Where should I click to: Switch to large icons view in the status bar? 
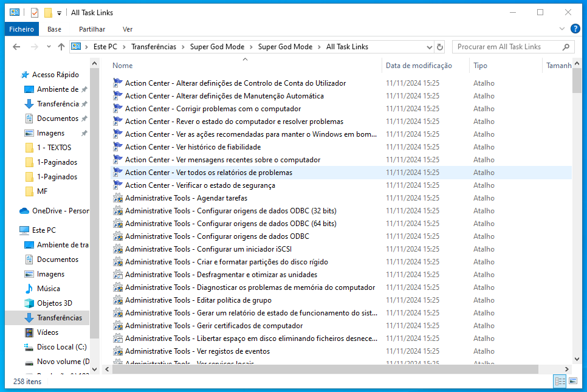[x=573, y=381]
